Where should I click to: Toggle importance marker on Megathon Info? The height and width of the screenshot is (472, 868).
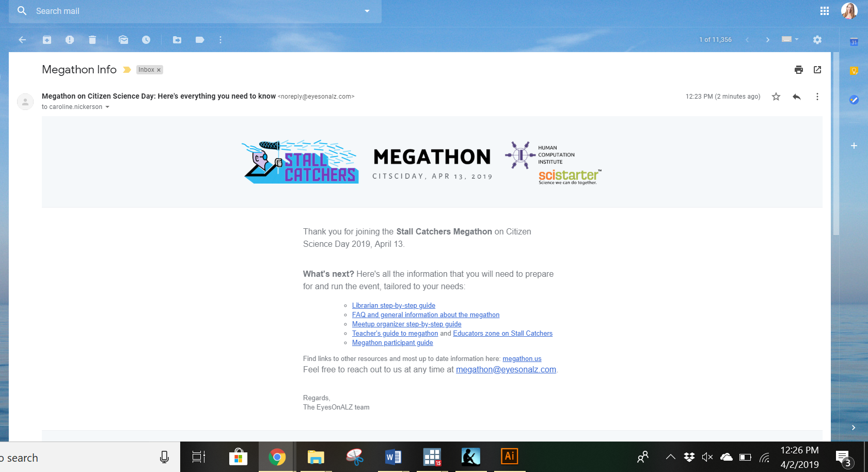pyautogui.click(x=127, y=70)
